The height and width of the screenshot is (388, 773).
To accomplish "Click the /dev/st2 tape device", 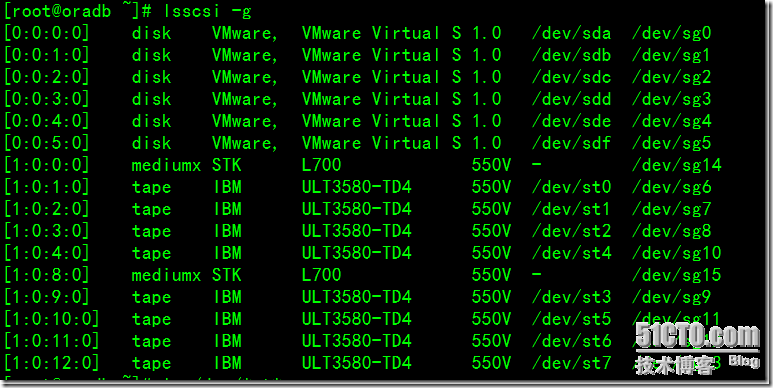I will click(571, 231).
